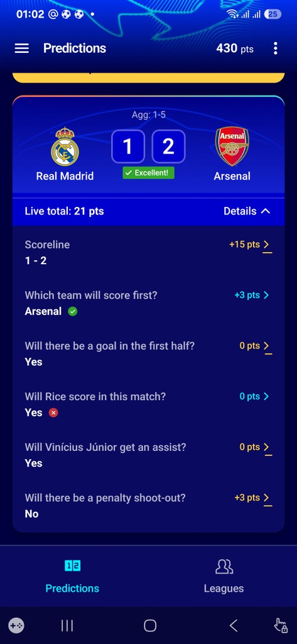Open recent apps from navigation bar
Viewport: 297px width, 644px height.
[x=67, y=626]
